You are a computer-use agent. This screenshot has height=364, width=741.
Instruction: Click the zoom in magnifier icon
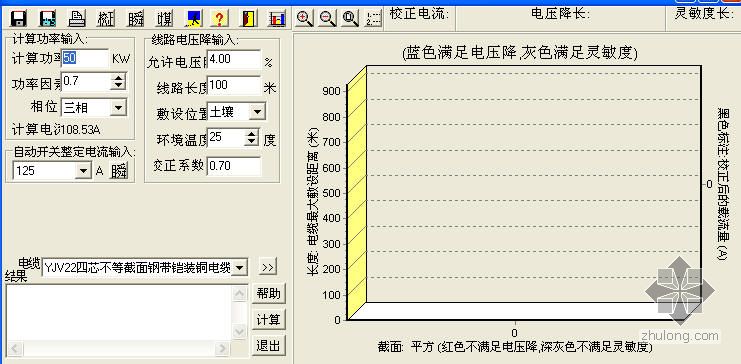tap(305, 18)
